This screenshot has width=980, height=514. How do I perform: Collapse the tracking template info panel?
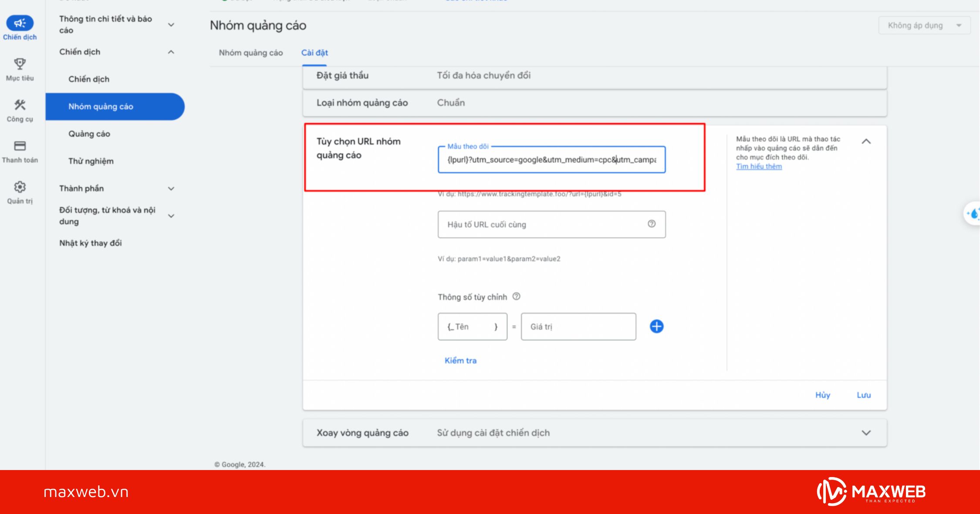point(867,141)
